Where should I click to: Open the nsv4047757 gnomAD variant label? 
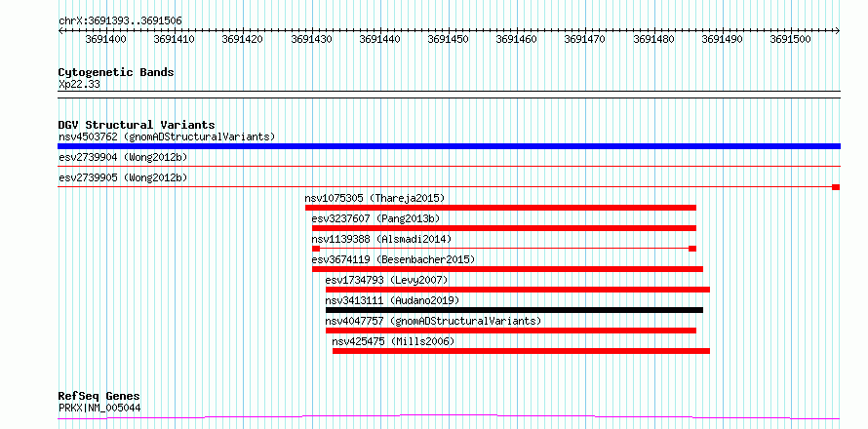[433, 321]
